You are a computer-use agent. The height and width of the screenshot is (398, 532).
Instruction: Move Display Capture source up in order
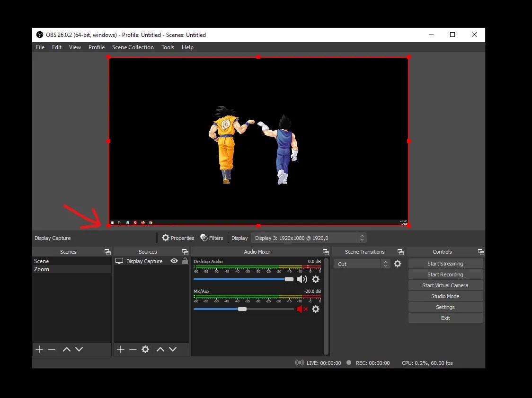point(160,349)
